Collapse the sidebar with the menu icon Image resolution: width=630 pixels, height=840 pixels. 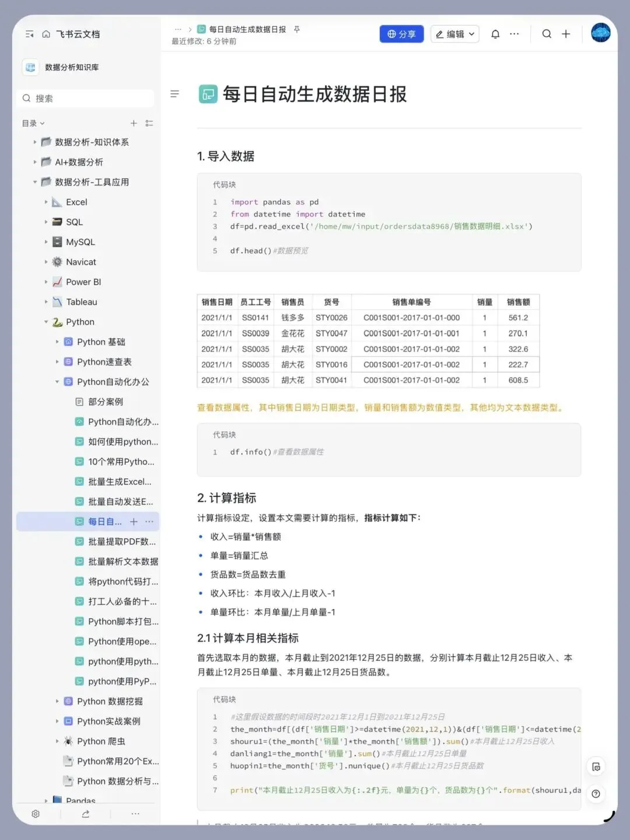click(30, 34)
